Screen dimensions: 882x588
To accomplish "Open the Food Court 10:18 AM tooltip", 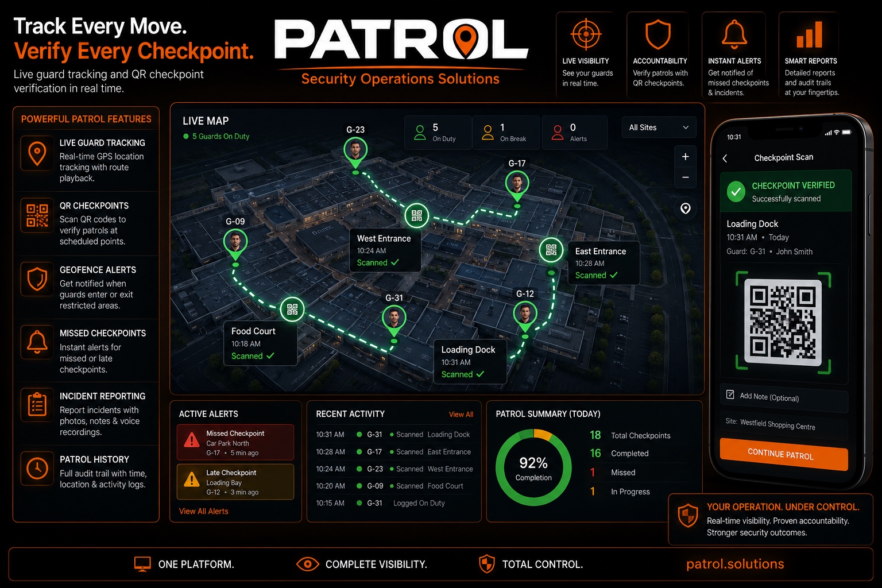I will (260, 343).
